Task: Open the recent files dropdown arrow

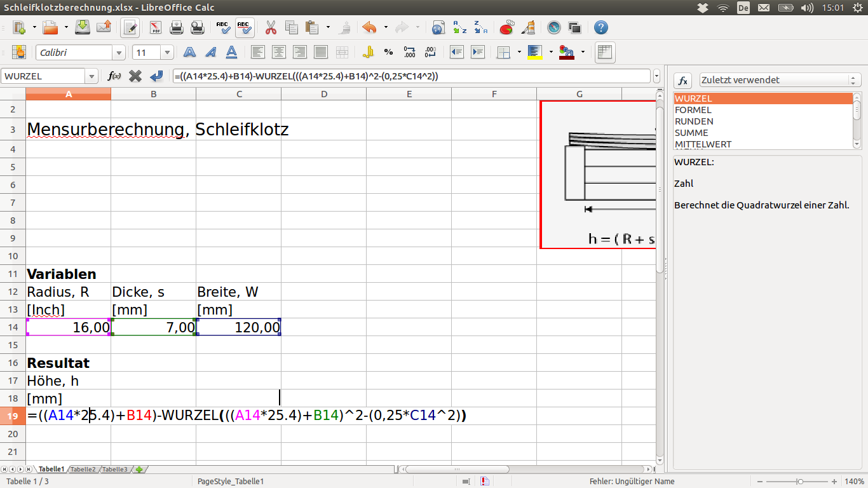Action: 65,28
